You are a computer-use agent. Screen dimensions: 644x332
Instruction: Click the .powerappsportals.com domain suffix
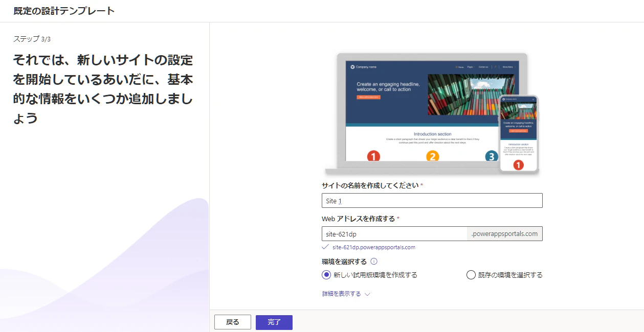505,234
